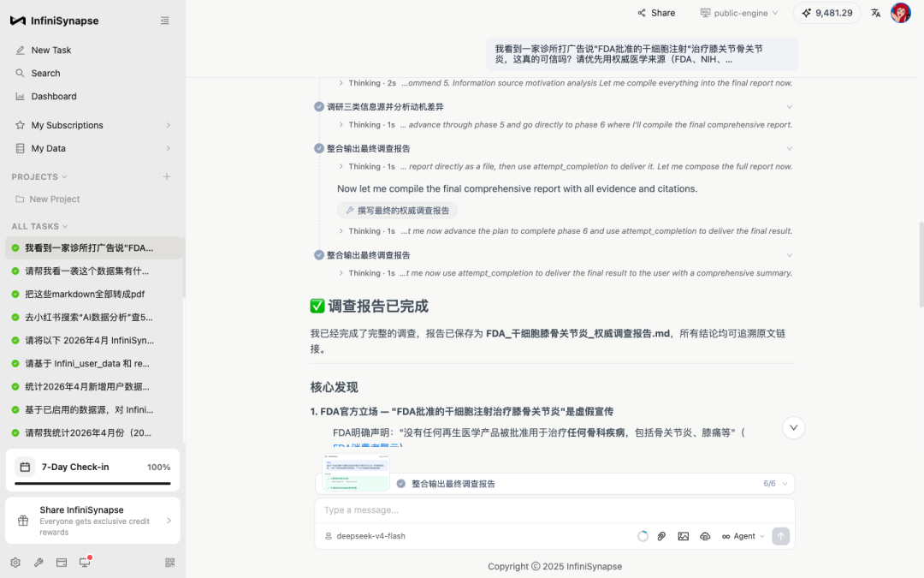Click the completed-step check icon beside 调研三类信息源并分析动机差异
Screen dimensions: 924x578
[319, 107]
